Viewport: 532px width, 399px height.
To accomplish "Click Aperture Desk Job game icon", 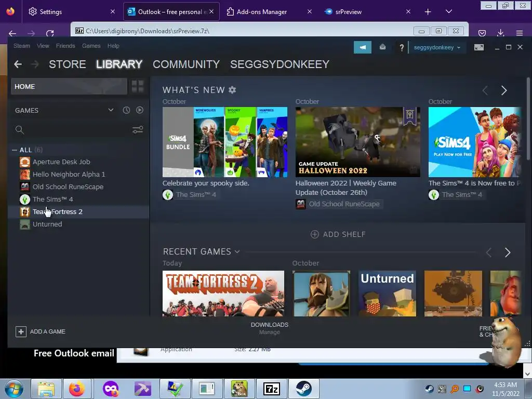I will point(25,162).
